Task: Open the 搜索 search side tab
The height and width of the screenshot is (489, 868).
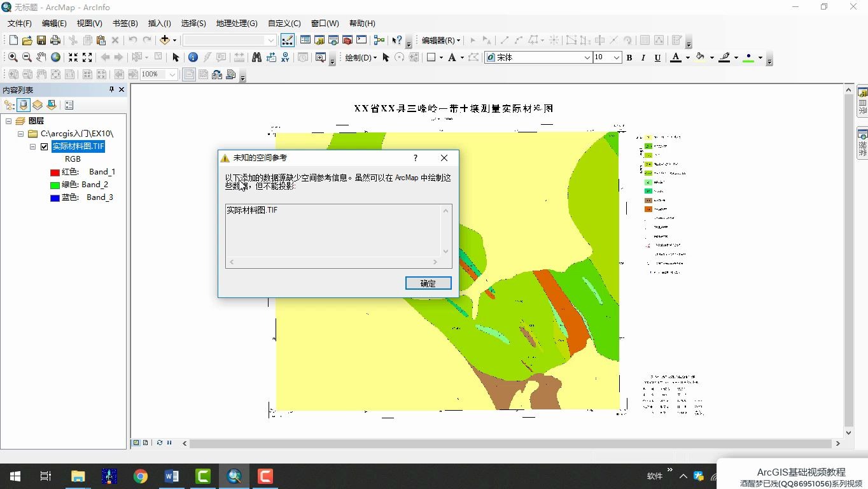Action: click(x=862, y=144)
